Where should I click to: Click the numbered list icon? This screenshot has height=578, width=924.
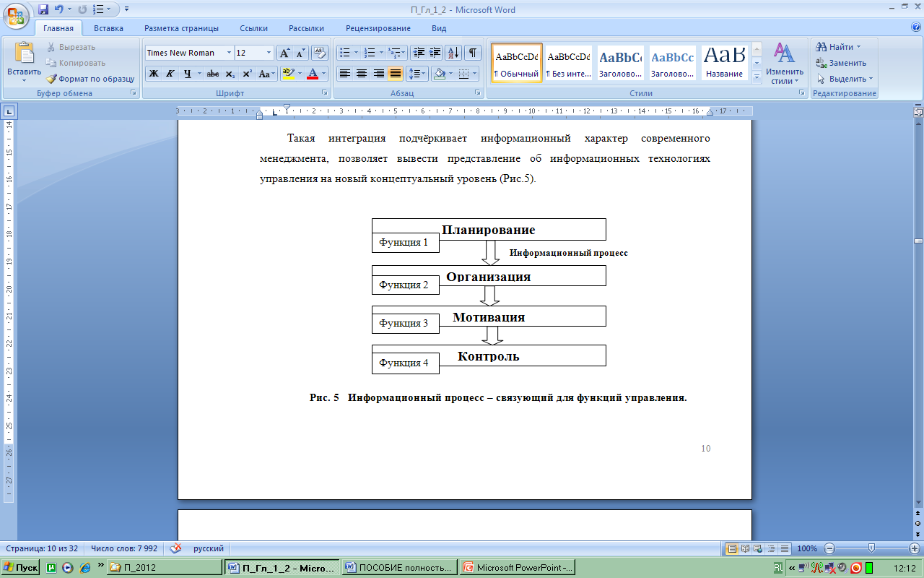370,53
